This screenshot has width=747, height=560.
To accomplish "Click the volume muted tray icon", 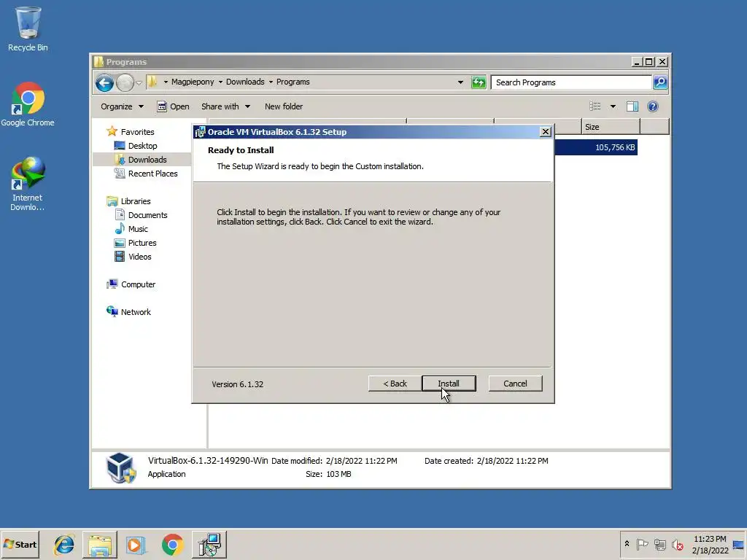I will click(677, 544).
